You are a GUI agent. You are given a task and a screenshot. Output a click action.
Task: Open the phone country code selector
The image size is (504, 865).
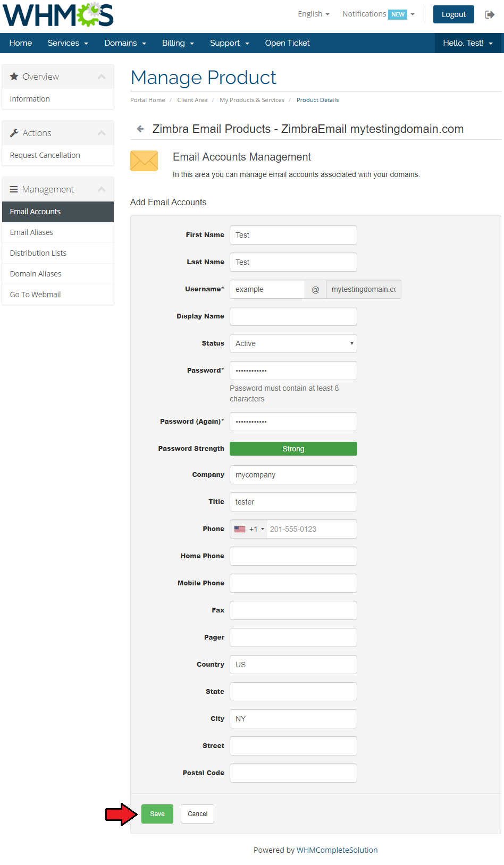249,529
